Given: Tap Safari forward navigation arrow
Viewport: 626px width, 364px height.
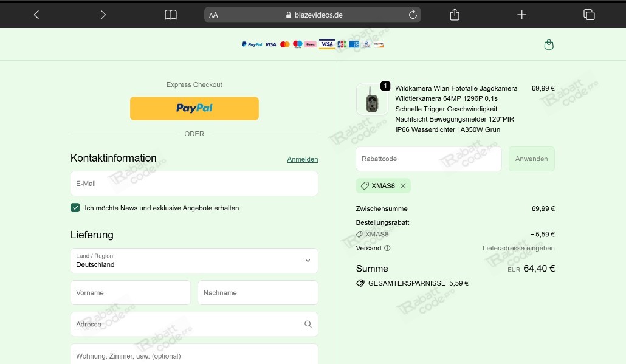Looking at the screenshot, I should pyautogui.click(x=103, y=15).
